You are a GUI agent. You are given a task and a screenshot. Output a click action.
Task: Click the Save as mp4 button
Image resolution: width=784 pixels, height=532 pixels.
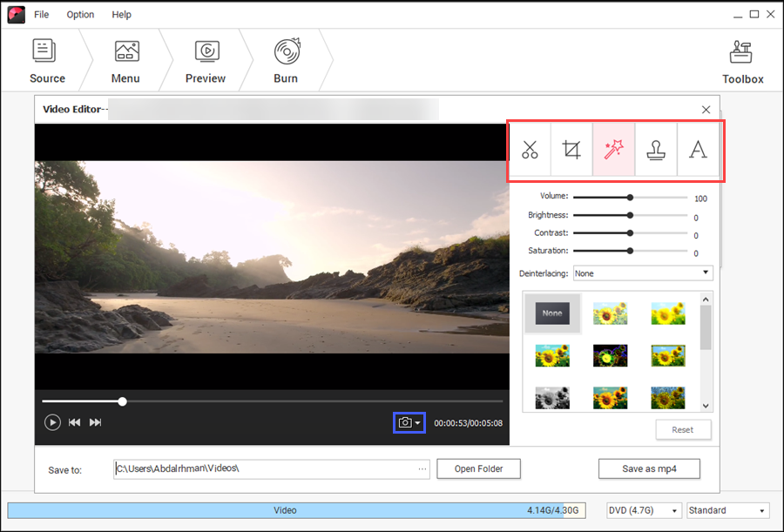[649, 468]
